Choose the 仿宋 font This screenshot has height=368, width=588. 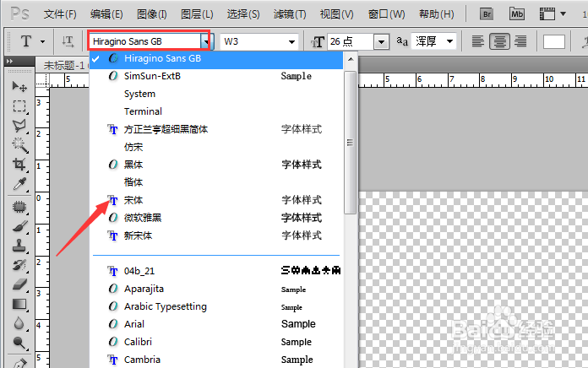coord(216,147)
